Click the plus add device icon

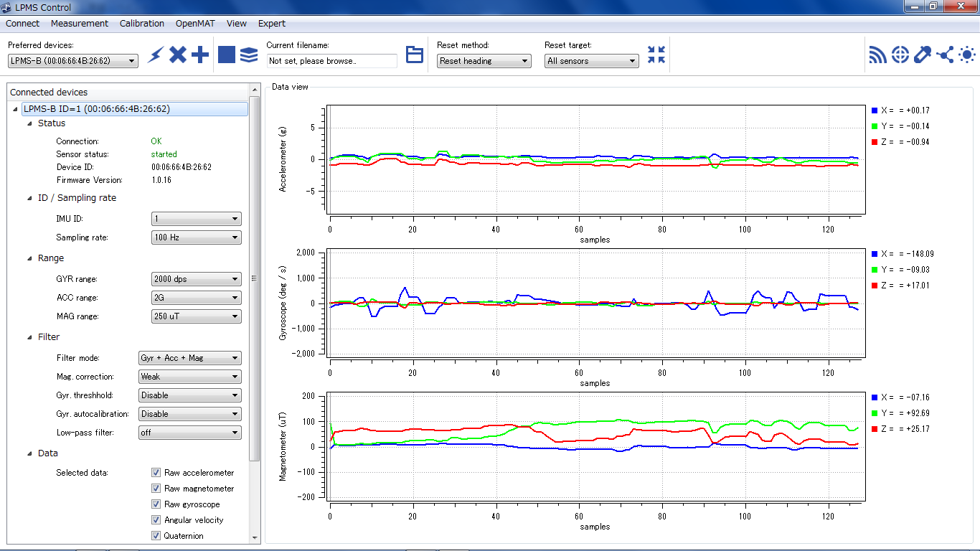(x=200, y=55)
